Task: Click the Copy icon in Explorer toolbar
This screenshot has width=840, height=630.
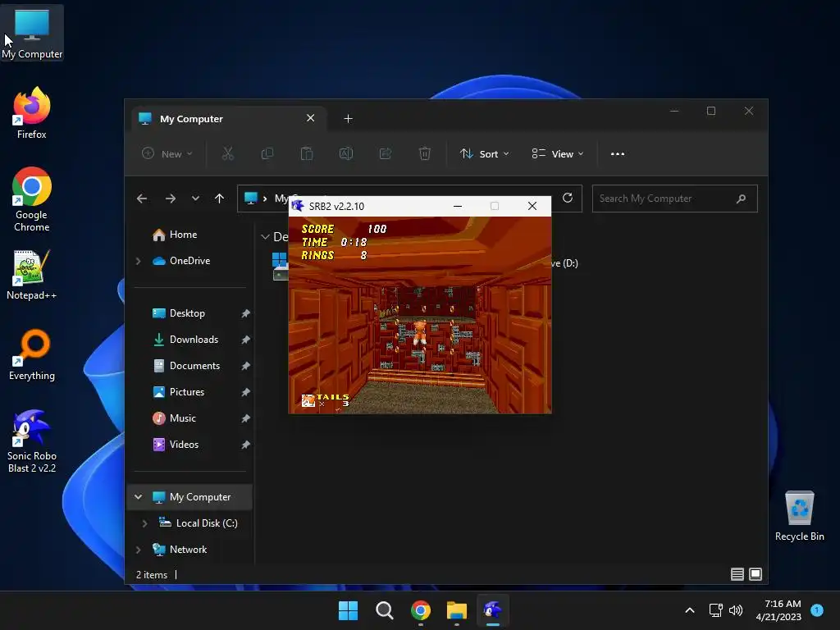Action: (x=267, y=153)
